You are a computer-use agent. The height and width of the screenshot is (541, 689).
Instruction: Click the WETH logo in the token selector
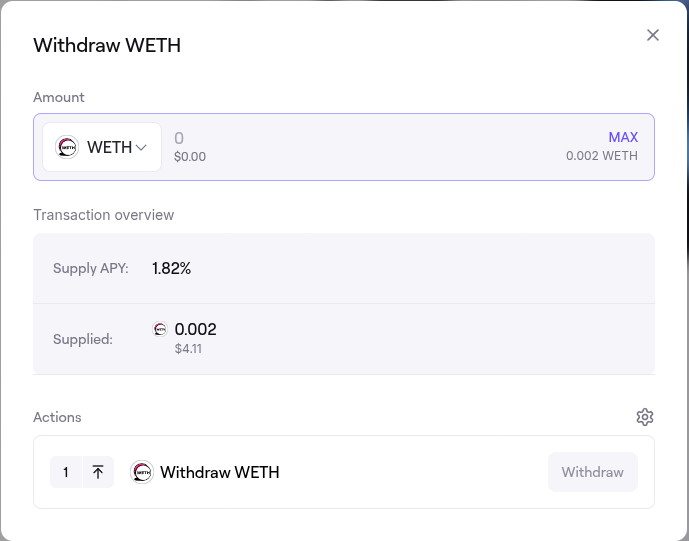[x=67, y=147]
